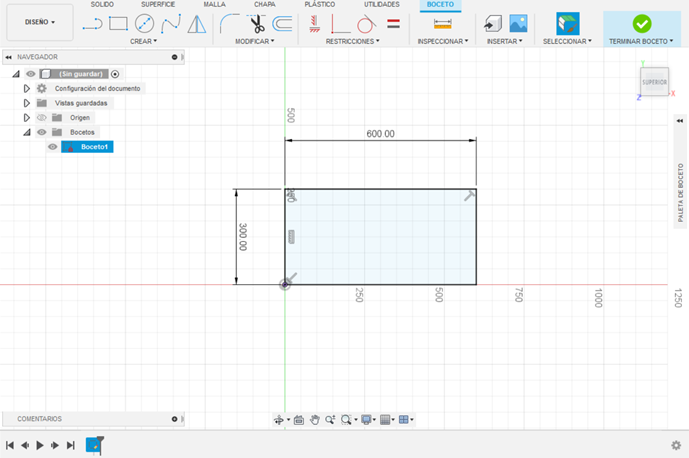Apply the Perpendicular constraint icon

tap(340, 24)
